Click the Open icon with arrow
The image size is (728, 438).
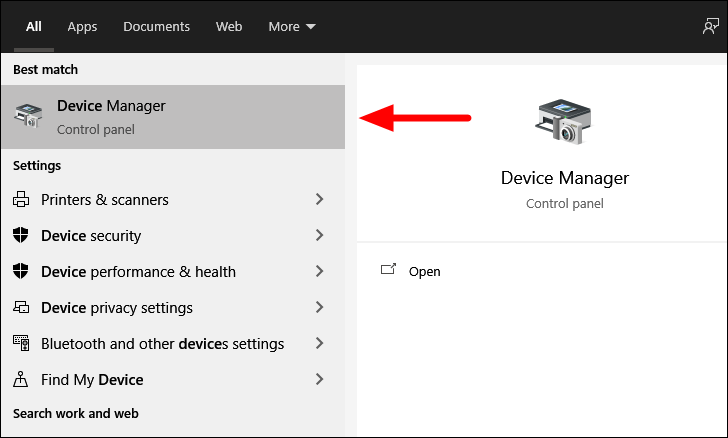389,269
